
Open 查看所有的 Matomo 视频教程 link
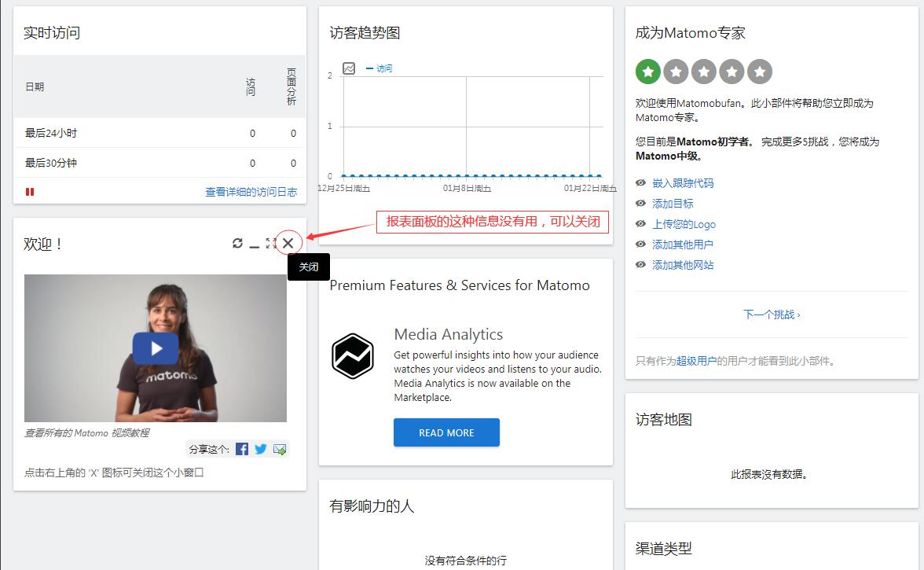86,432
